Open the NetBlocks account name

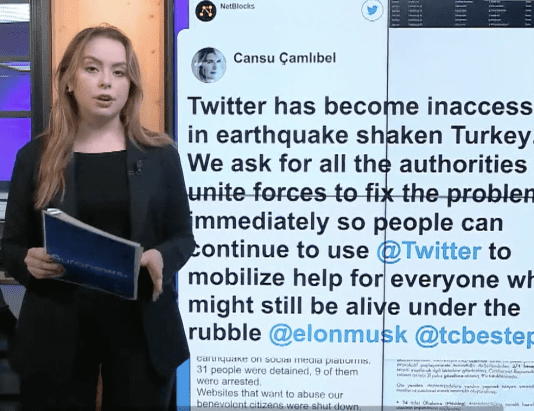(237, 6)
